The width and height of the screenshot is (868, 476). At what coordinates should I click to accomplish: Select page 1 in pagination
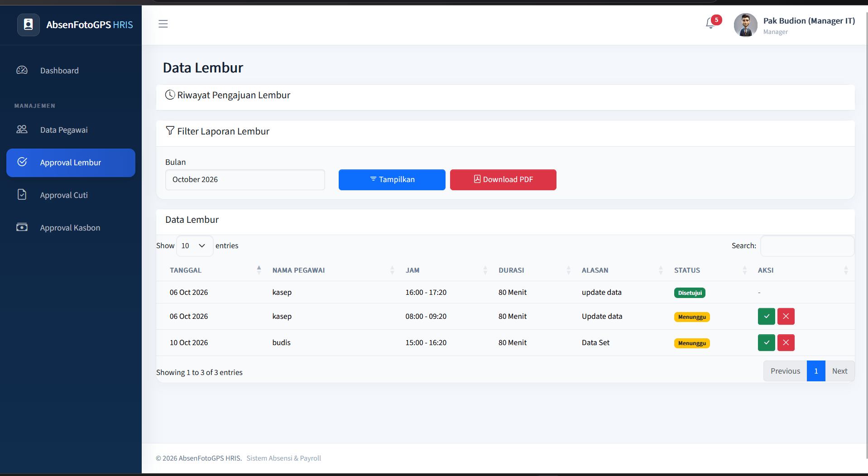(816, 371)
